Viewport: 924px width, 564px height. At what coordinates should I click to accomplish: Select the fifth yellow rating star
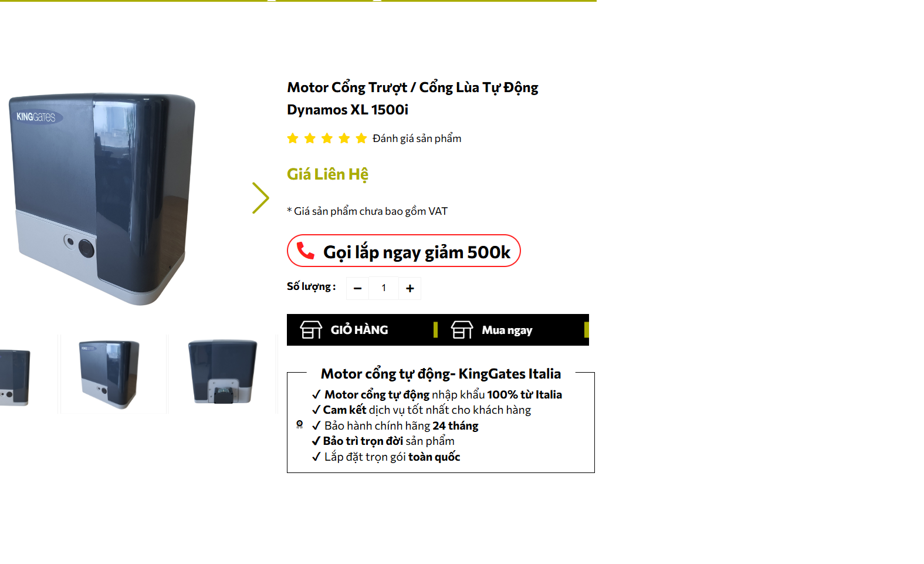click(361, 139)
